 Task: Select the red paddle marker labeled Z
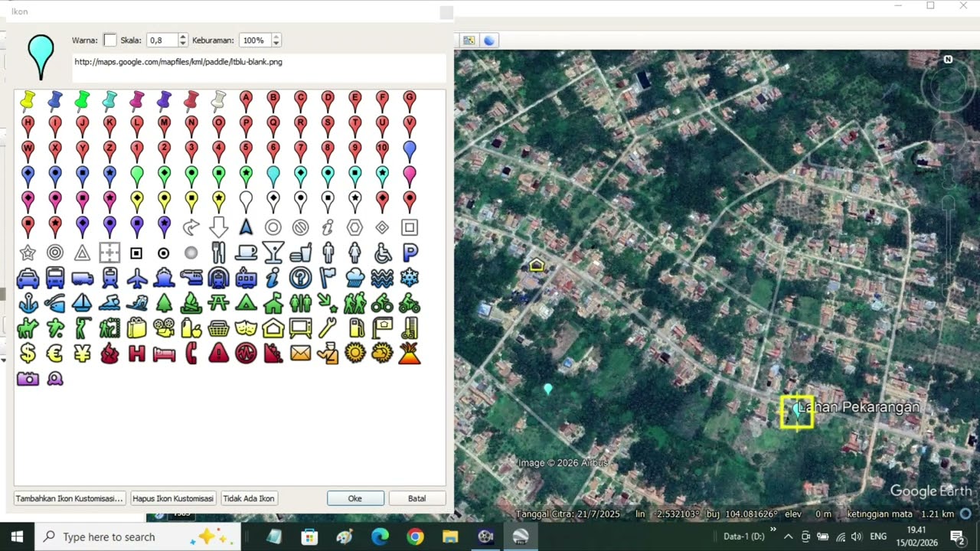[x=109, y=151]
